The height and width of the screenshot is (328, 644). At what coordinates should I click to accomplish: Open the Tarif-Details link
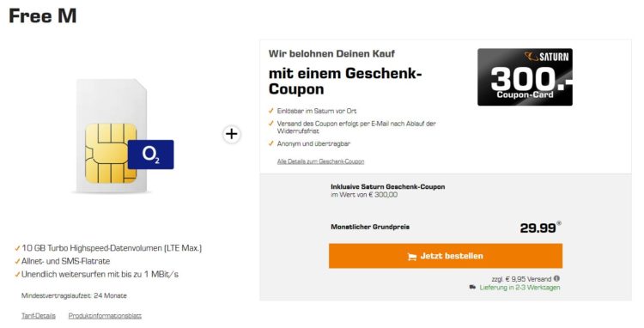38,316
